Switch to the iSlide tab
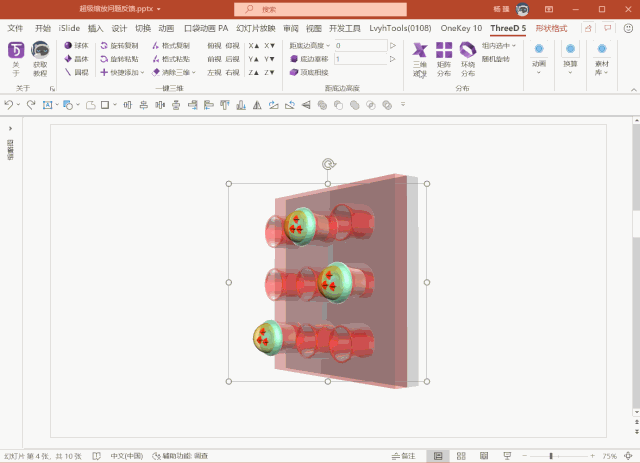Screen dimensions: 640x463 pos(69,28)
